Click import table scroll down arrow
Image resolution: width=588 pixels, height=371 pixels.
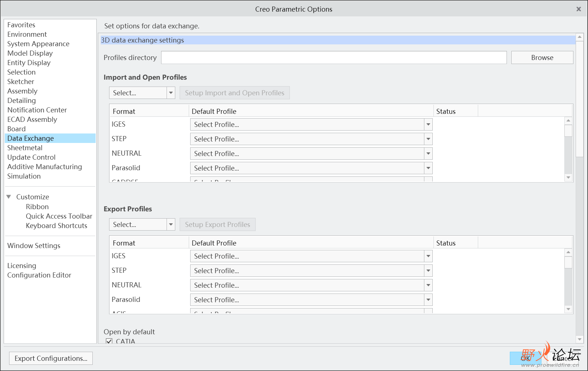568,177
